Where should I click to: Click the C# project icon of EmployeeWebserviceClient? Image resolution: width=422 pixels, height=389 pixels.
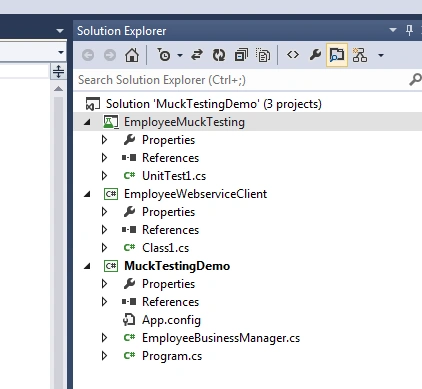click(x=111, y=194)
